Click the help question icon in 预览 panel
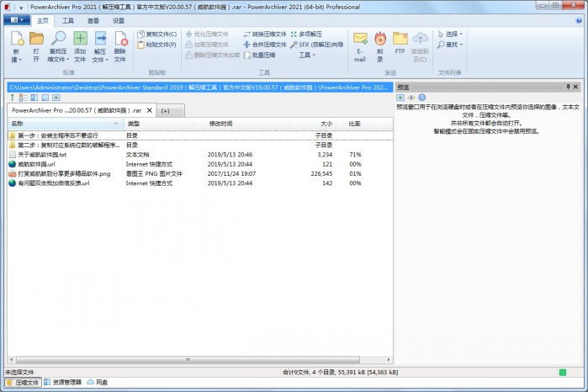This screenshot has height=392, width=588. coord(422,98)
